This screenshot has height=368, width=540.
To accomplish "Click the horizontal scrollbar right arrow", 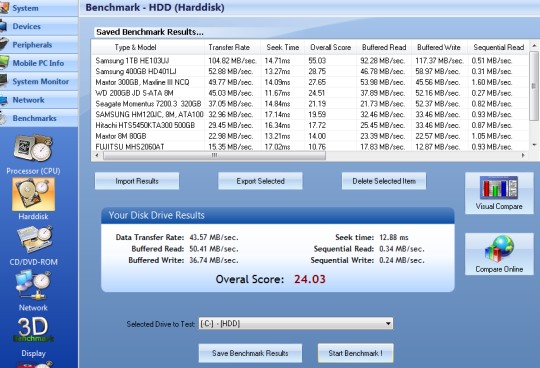I will (523, 156).
